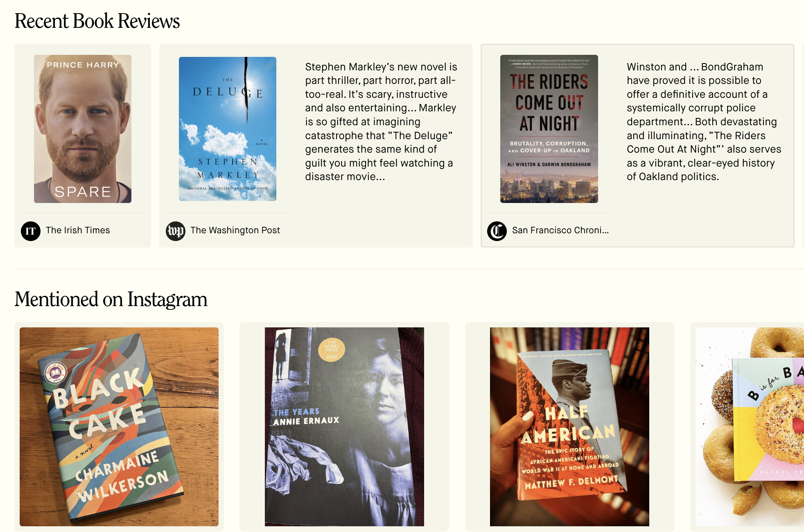Open The Years Annie Ernaux Instagram photo

point(344,427)
